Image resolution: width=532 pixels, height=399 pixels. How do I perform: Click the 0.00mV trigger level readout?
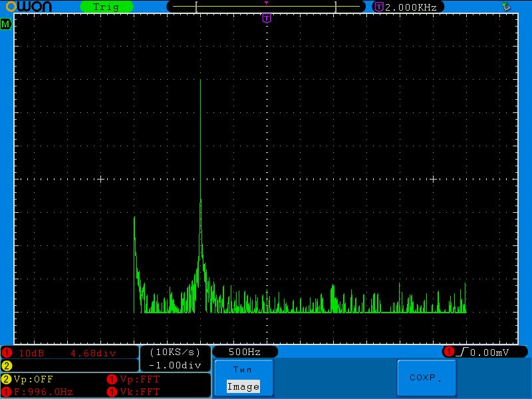click(x=489, y=352)
